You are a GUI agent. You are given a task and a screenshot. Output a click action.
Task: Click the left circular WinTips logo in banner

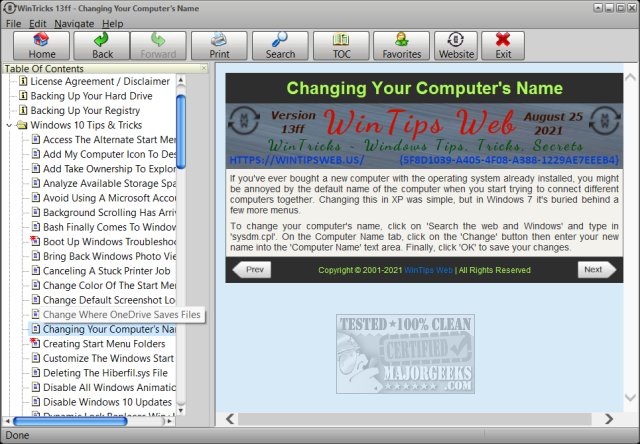tap(244, 120)
